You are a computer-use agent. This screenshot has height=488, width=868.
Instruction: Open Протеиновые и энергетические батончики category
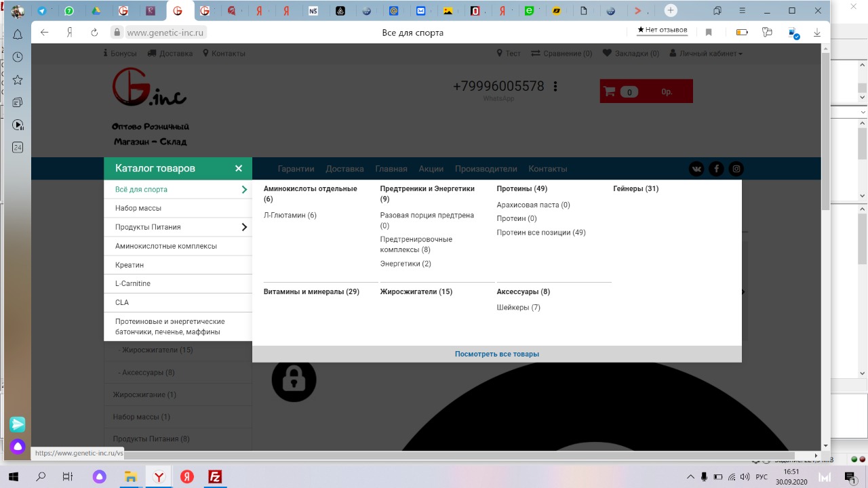[x=178, y=327]
